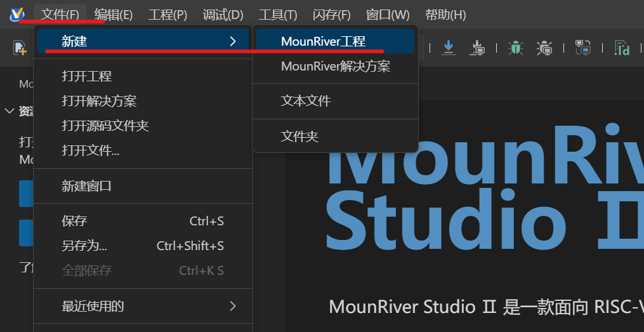The height and width of the screenshot is (332, 644).
Task: Click the gray bug with monitor icon
Action: click(544, 47)
